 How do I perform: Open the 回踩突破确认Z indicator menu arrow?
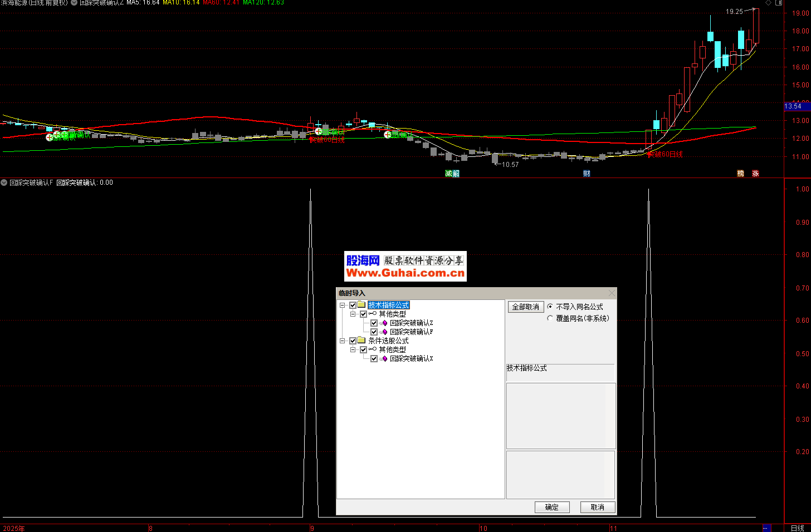(x=74, y=3)
